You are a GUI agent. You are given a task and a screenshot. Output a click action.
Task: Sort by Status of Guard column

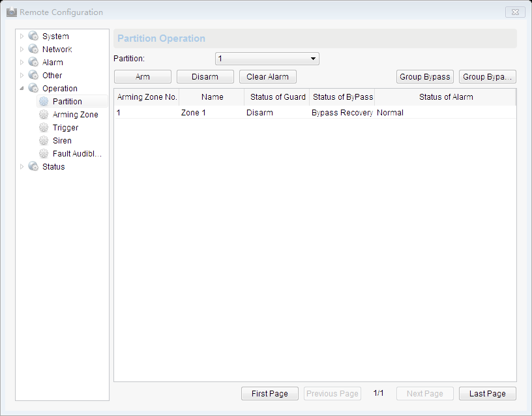(x=277, y=97)
